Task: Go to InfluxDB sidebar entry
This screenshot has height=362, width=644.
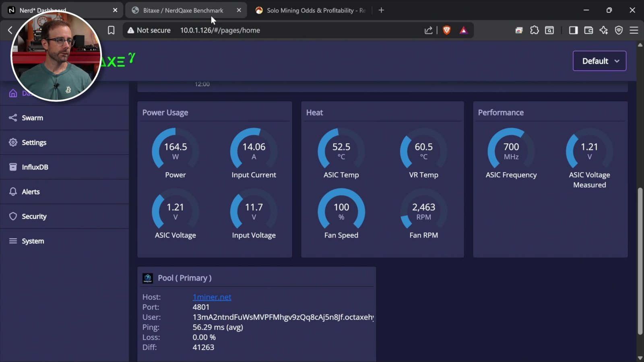Action: (64, 167)
